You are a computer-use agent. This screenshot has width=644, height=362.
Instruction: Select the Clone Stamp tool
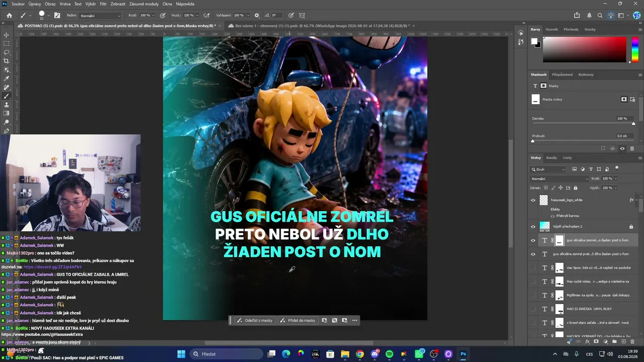(7, 105)
